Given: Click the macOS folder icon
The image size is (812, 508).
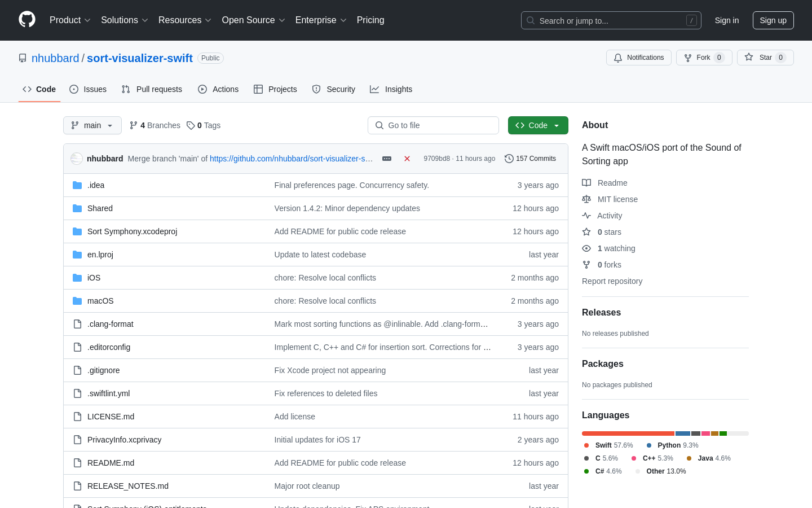Looking at the screenshot, I should pyautogui.click(x=77, y=301).
